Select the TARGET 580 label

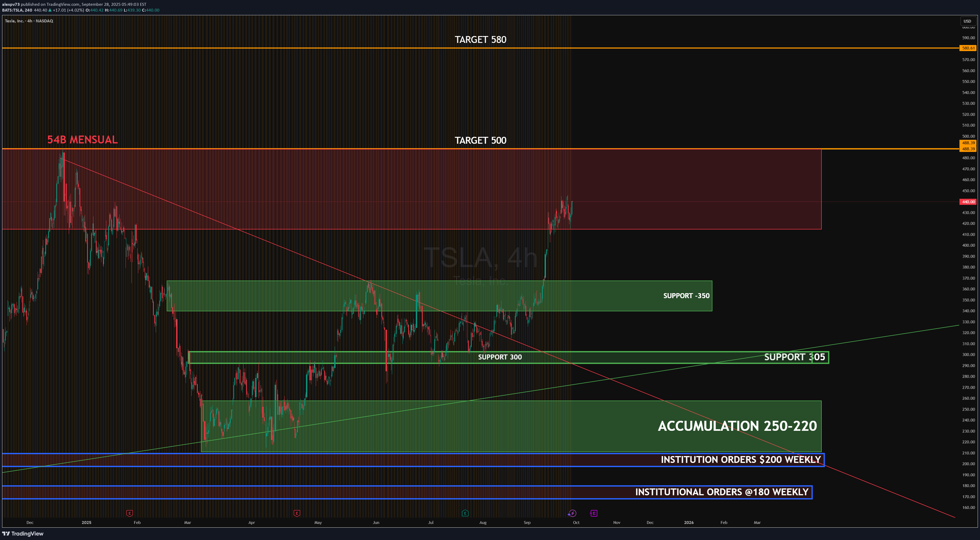480,39
